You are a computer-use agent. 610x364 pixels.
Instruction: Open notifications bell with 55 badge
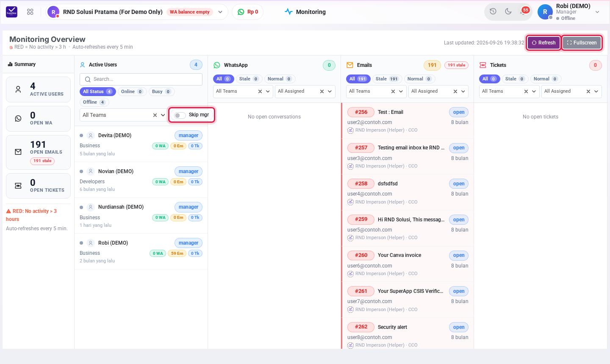(x=524, y=11)
